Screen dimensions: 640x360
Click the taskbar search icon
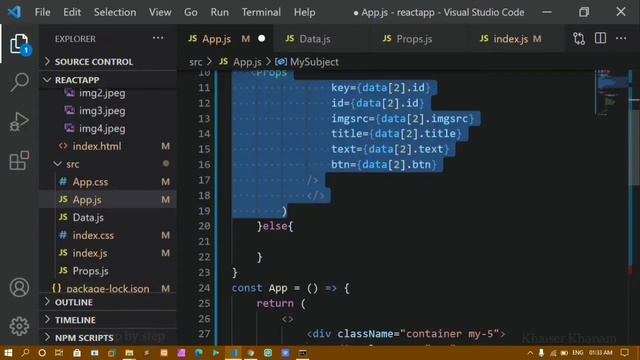pos(25,353)
